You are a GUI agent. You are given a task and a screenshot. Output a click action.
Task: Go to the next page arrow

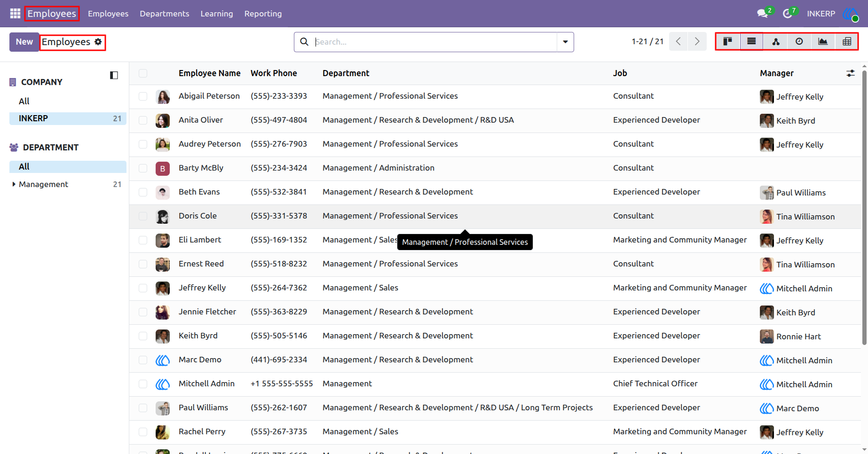[697, 42]
